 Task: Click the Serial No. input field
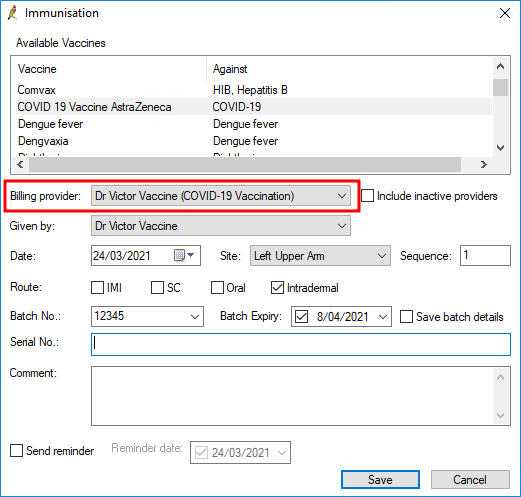tap(301, 344)
